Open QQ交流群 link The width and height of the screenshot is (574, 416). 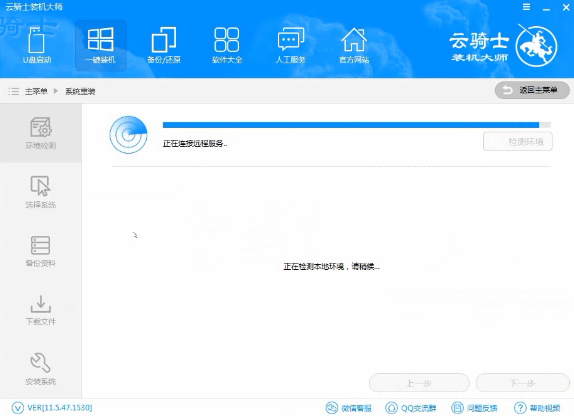click(x=411, y=408)
